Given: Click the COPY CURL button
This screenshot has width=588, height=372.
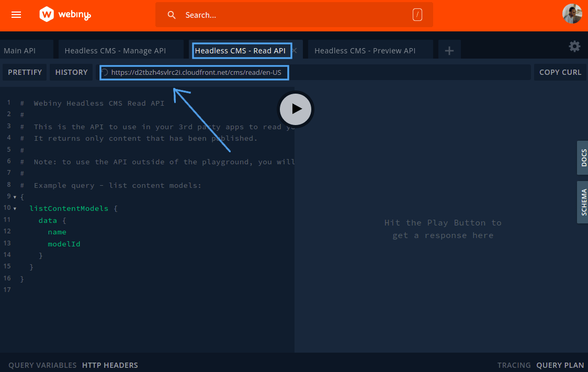Looking at the screenshot, I should point(560,72).
